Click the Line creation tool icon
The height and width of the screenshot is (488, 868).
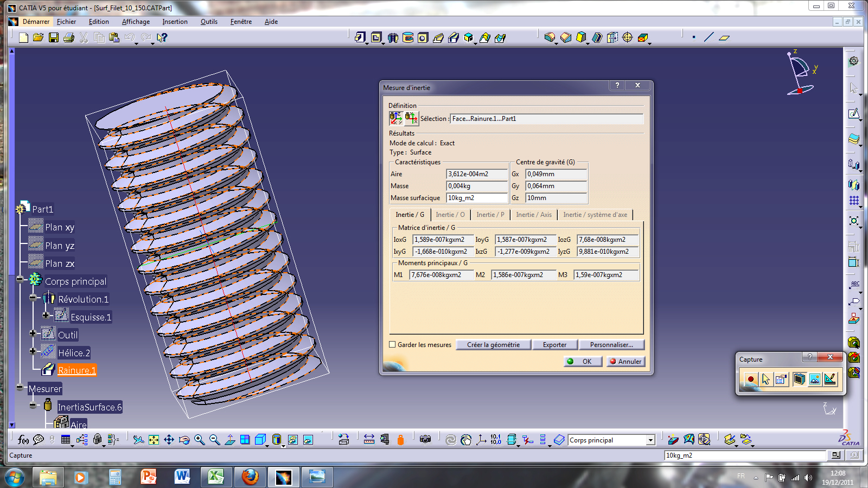709,37
